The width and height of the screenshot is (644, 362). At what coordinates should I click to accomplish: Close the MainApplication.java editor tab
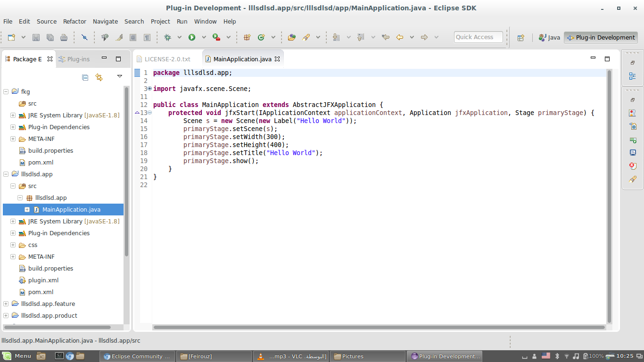tap(277, 59)
